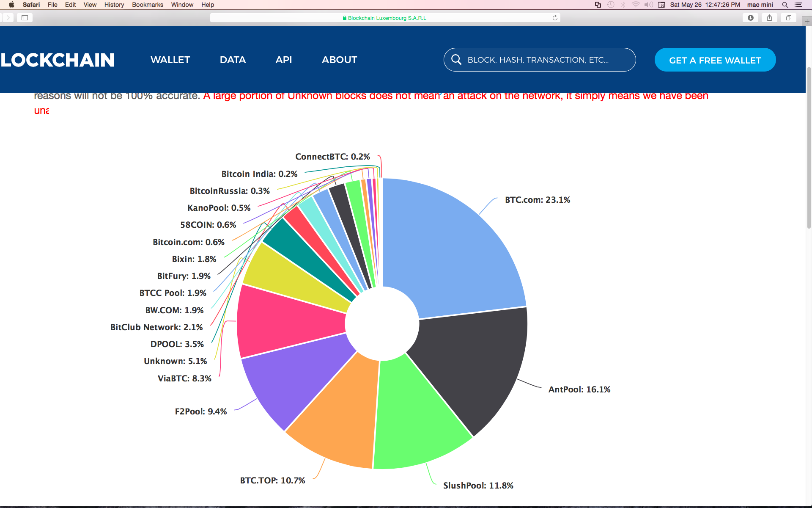812x508 pixels.
Task: Open the File menu
Action: coord(52,5)
